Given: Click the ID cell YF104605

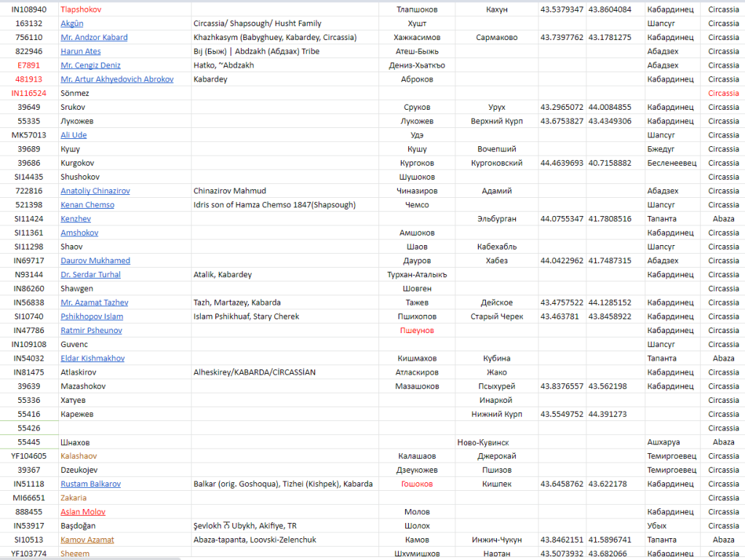Looking at the screenshot, I should tap(29, 456).
